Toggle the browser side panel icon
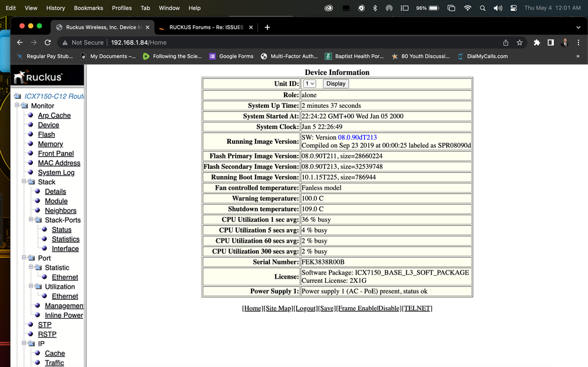The image size is (588, 367). tap(550, 42)
